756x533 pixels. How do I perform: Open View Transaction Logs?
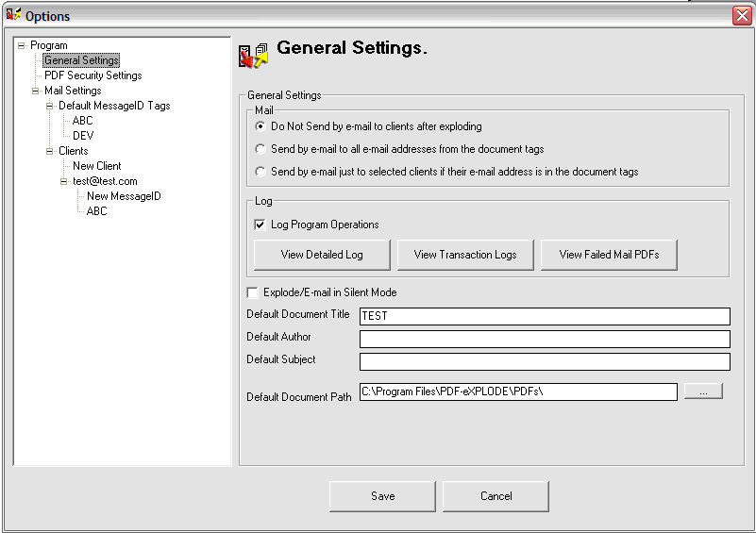[x=465, y=255]
